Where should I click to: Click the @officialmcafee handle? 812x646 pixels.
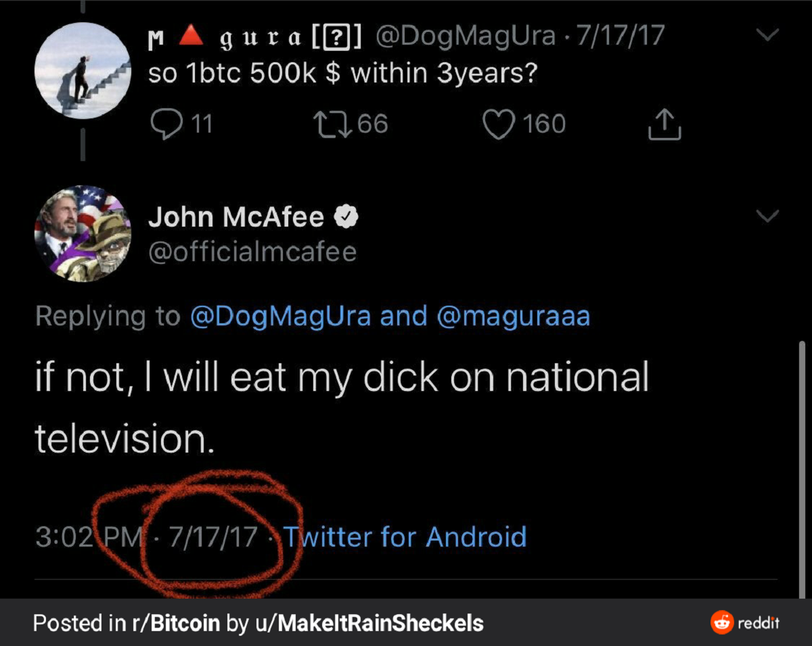(x=252, y=252)
